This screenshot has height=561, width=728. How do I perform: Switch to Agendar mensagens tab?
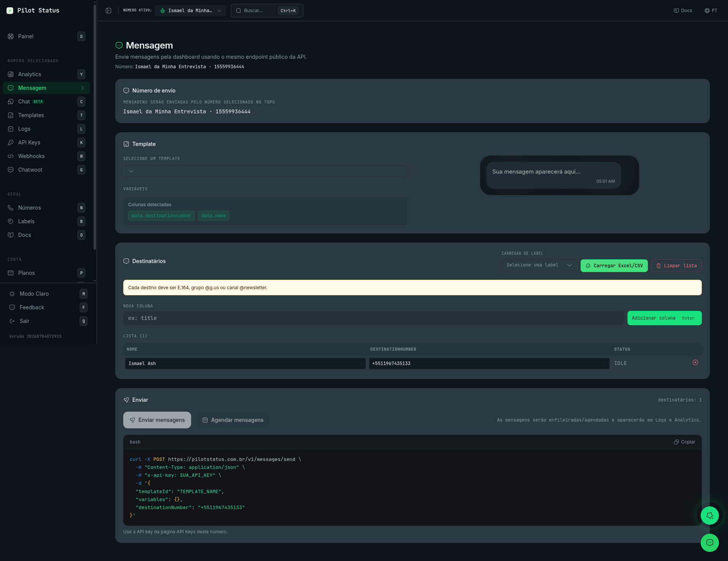click(233, 420)
